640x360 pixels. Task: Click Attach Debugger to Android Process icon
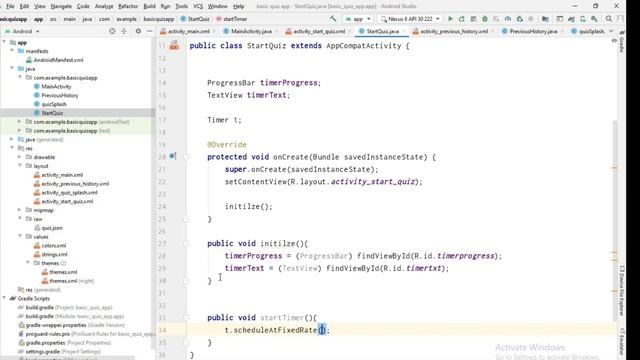520,19
